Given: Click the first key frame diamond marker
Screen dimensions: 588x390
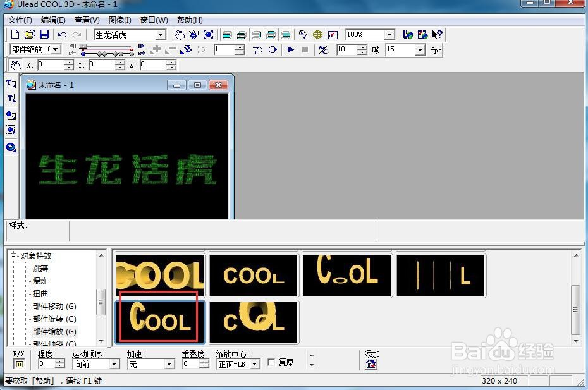Looking at the screenshot, I should (83, 54).
